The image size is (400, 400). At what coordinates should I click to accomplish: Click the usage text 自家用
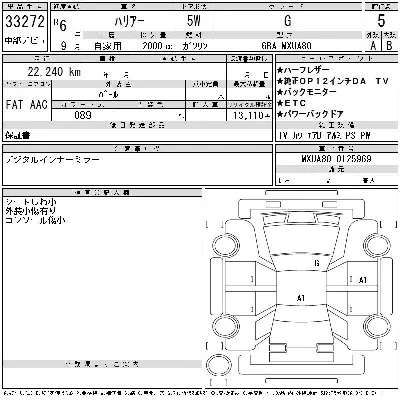(x=108, y=46)
